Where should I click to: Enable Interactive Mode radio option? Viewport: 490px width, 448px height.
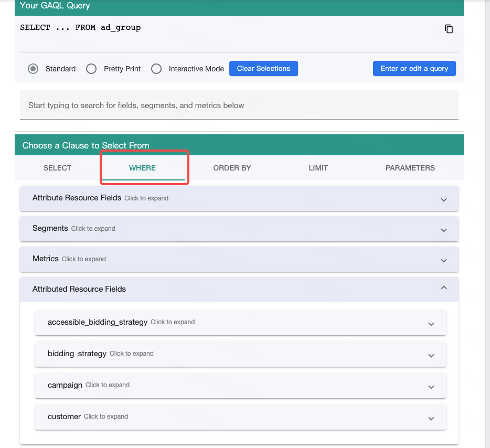156,69
